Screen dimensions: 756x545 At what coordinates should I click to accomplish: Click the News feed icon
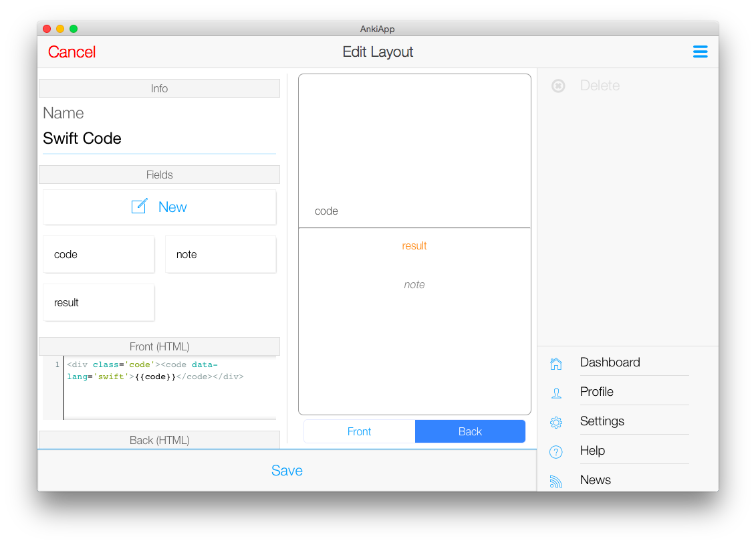tap(556, 481)
